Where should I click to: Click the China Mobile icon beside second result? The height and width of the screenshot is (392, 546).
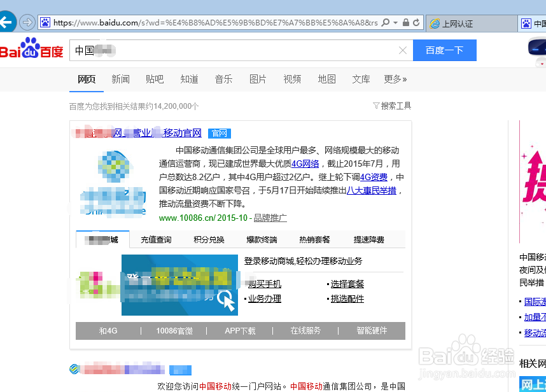(74, 369)
